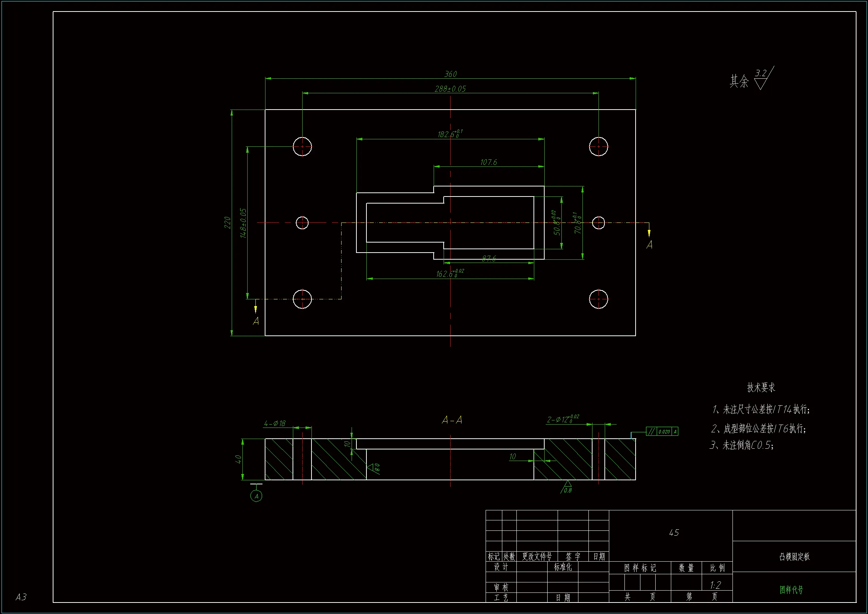Viewport: 868px width, 614px height.
Task: Click the 1:2 scale value cell
Action: pos(715,585)
